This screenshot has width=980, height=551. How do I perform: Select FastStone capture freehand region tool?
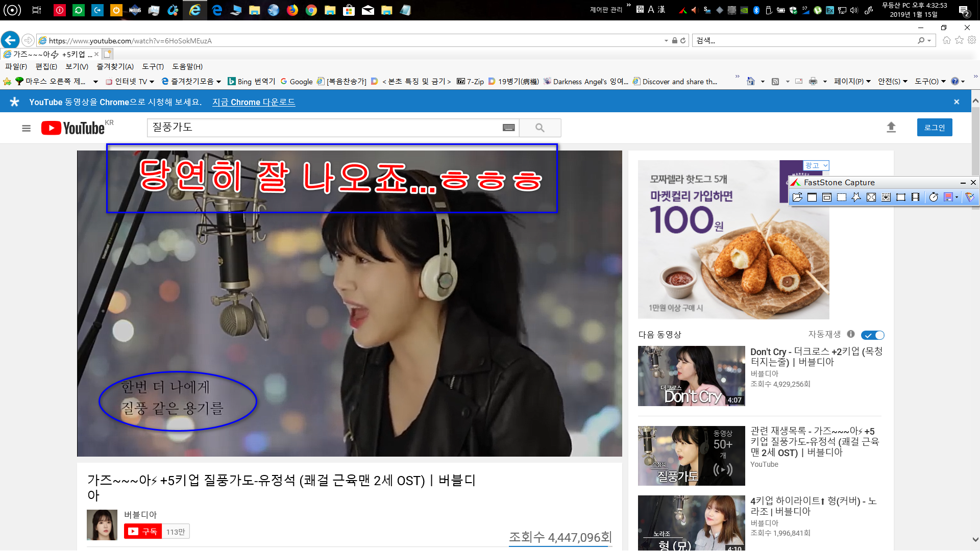[x=856, y=197]
